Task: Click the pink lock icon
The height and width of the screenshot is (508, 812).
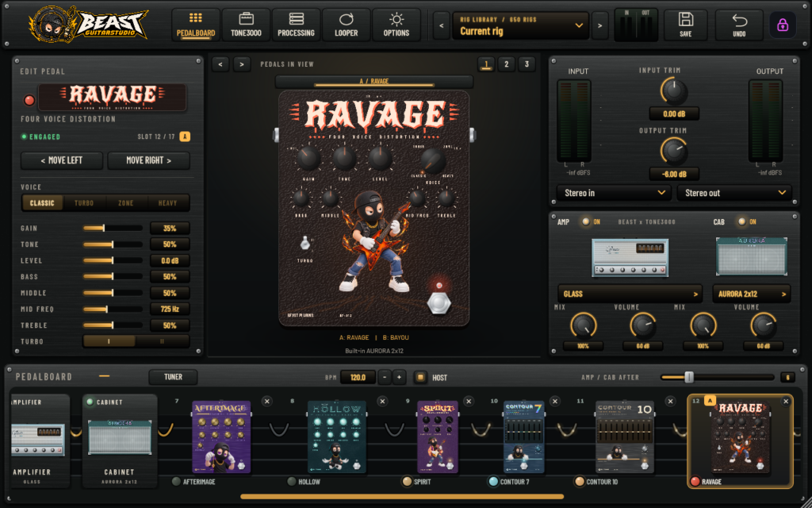Action: coord(783,25)
